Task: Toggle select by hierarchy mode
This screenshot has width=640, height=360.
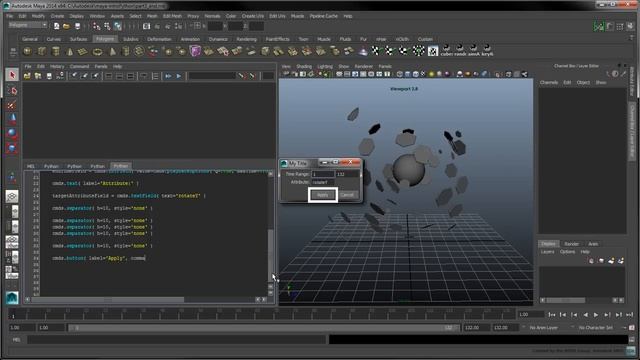Action: [x=96, y=26]
